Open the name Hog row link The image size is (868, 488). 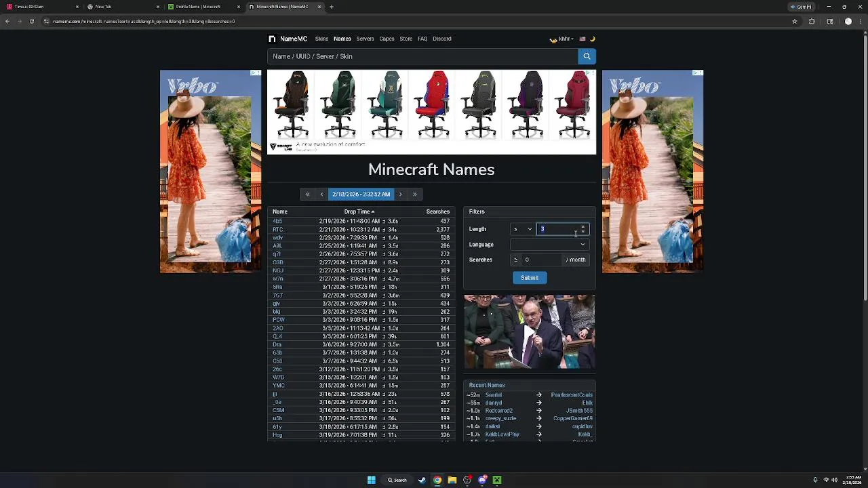[x=277, y=435]
